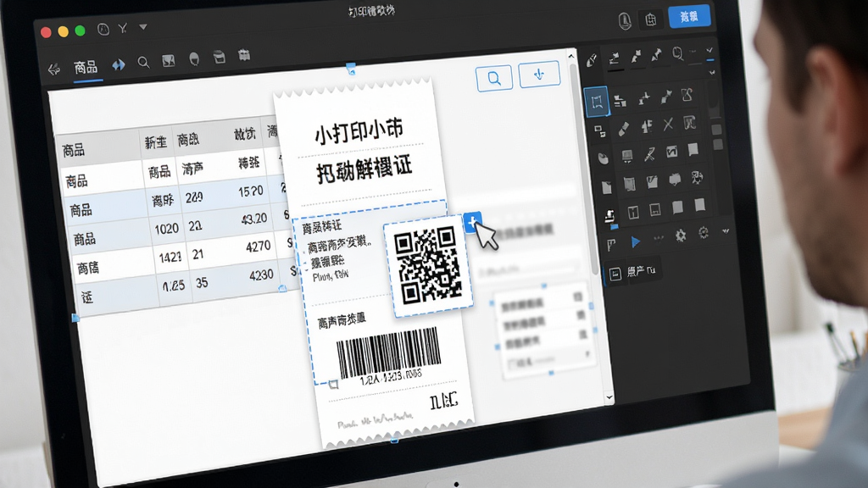Image resolution: width=868 pixels, height=488 pixels.
Task: Click the Y-shaped icon in the title bar
Action: coord(122,28)
